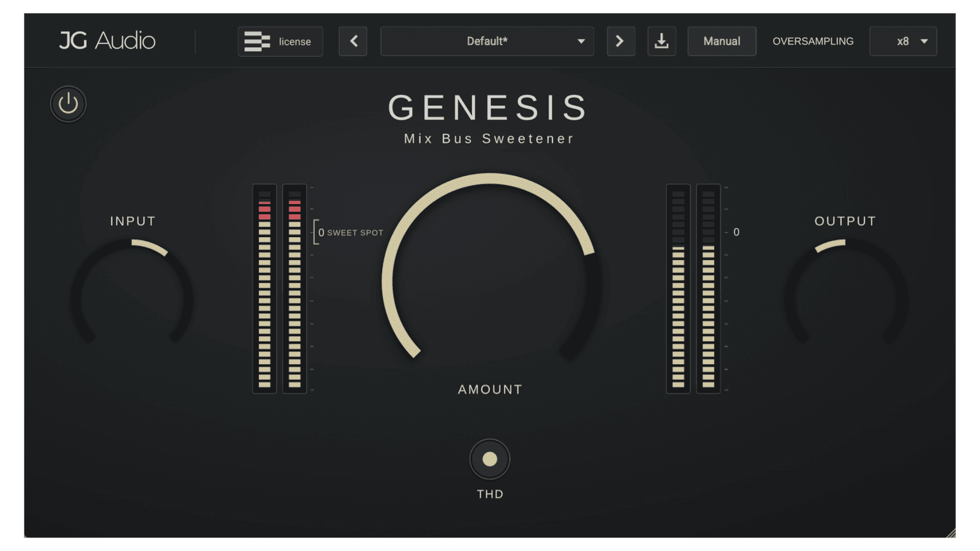Click the SWEET SPOT label
The image size is (980, 551).
click(x=355, y=233)
